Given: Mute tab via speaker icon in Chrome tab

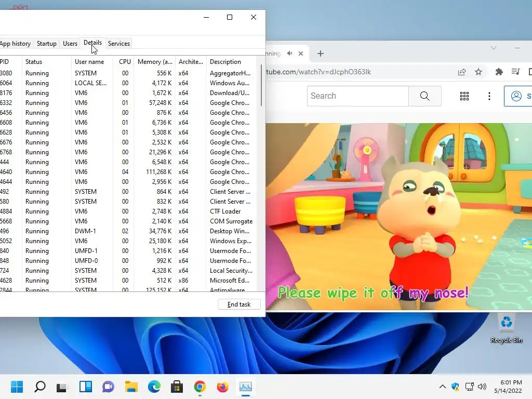Looking at the screenshot, I should click(289, 54).
